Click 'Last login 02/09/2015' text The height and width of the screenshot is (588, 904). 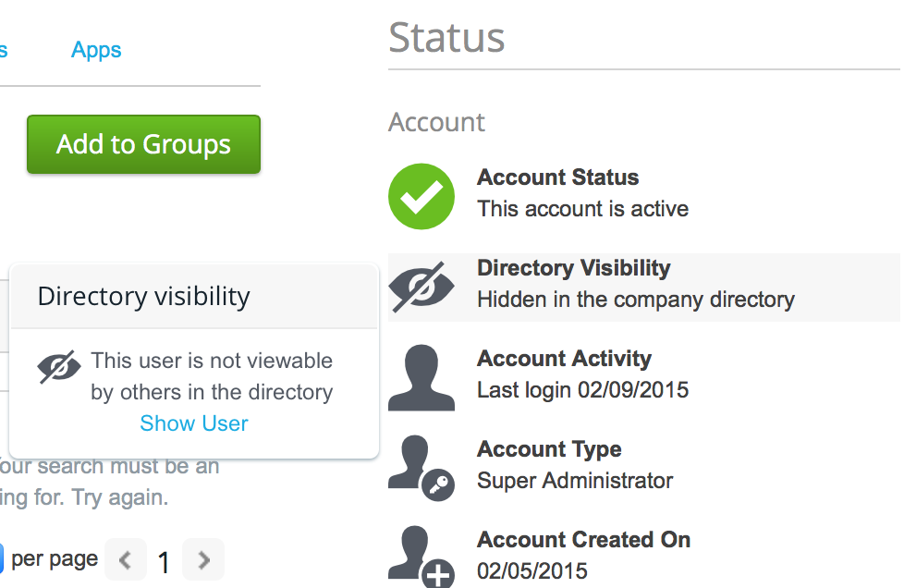583,390
